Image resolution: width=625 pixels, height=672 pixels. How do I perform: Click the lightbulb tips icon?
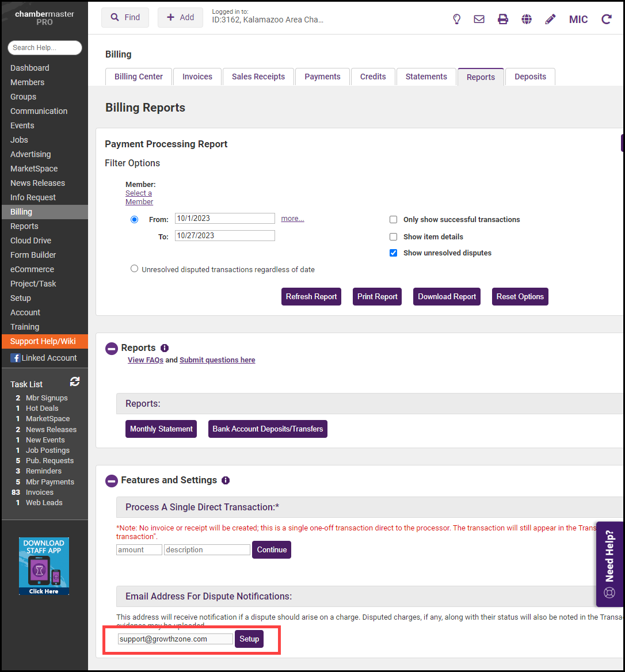coord(456,20)
